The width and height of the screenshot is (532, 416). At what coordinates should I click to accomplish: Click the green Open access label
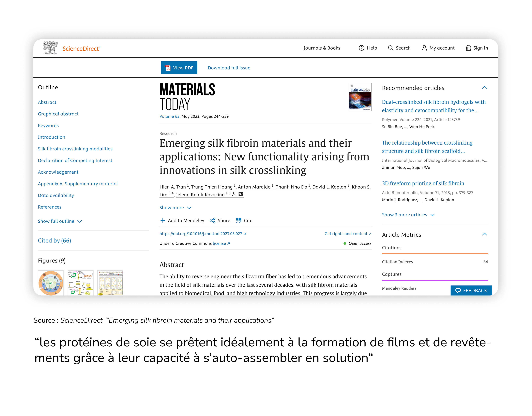(x=357, y=243)
